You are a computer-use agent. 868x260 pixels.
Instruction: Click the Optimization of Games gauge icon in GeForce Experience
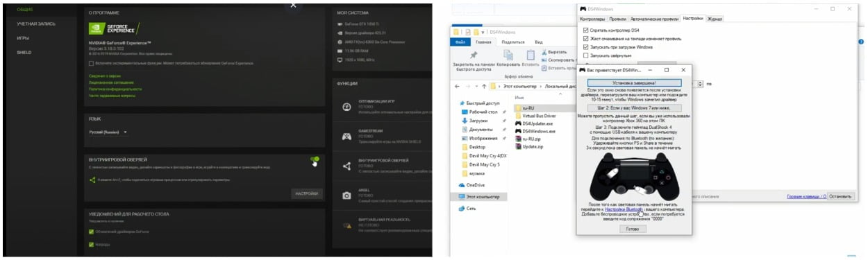coord(346,107)
